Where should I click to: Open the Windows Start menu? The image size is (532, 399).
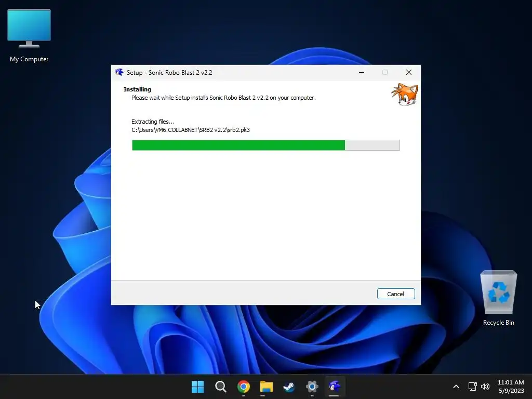coord(197,387)
